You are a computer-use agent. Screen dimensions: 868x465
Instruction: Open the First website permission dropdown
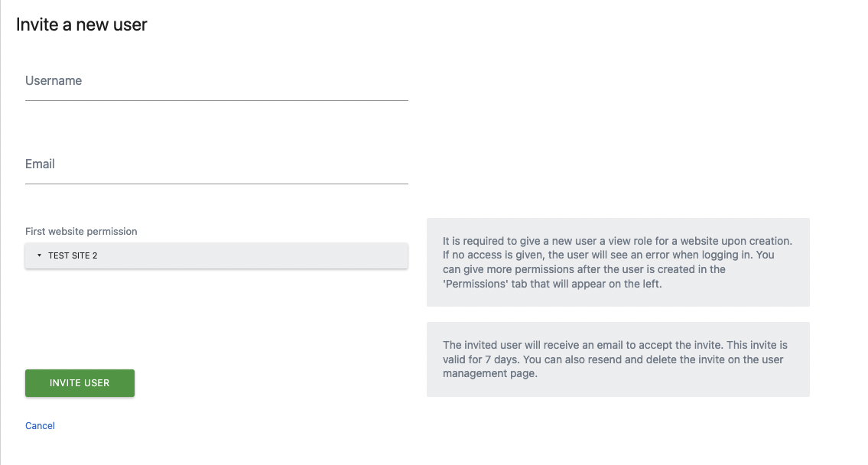(x=216, y=255)
